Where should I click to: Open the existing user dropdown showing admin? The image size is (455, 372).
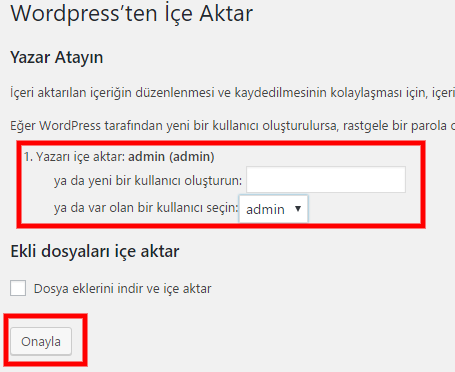coord(274,209)
